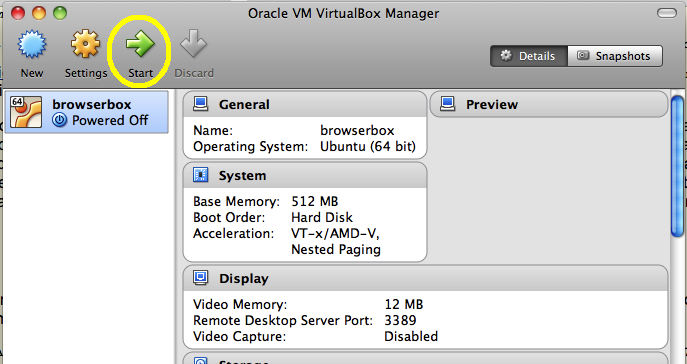Screen dimensions: 687x364
Task: Click the 'Powered Off' status text
Action: pos(110,120)
